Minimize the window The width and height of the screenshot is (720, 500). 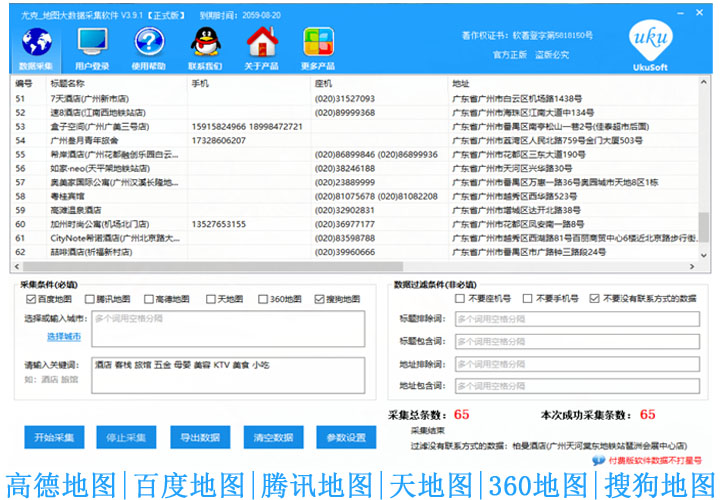(x=681, y=13)
